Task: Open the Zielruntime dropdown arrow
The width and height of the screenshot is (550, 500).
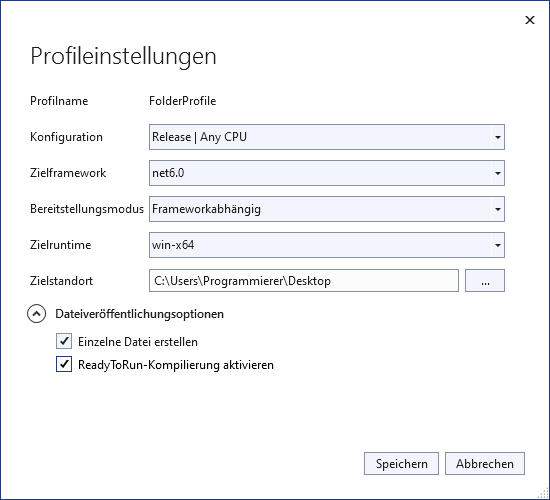Action: click(497, 245)
